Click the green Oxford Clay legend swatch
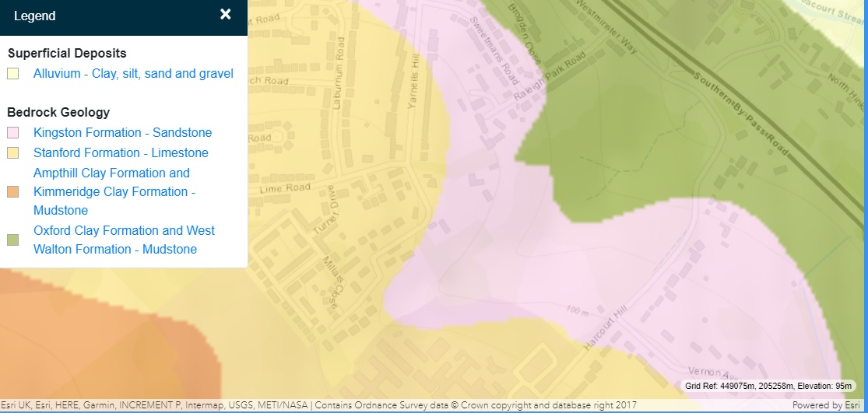This screenshot has width=868, height=413. (x=13, y=240)
